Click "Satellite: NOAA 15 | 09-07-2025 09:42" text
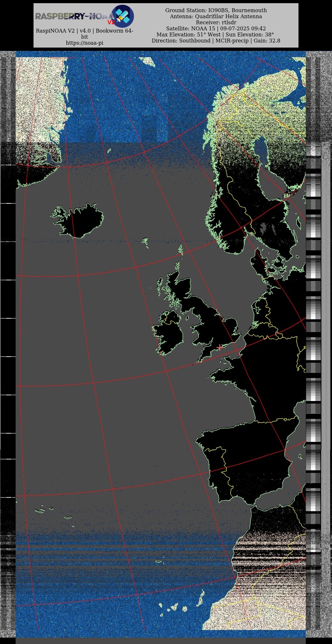 (216, 28)
